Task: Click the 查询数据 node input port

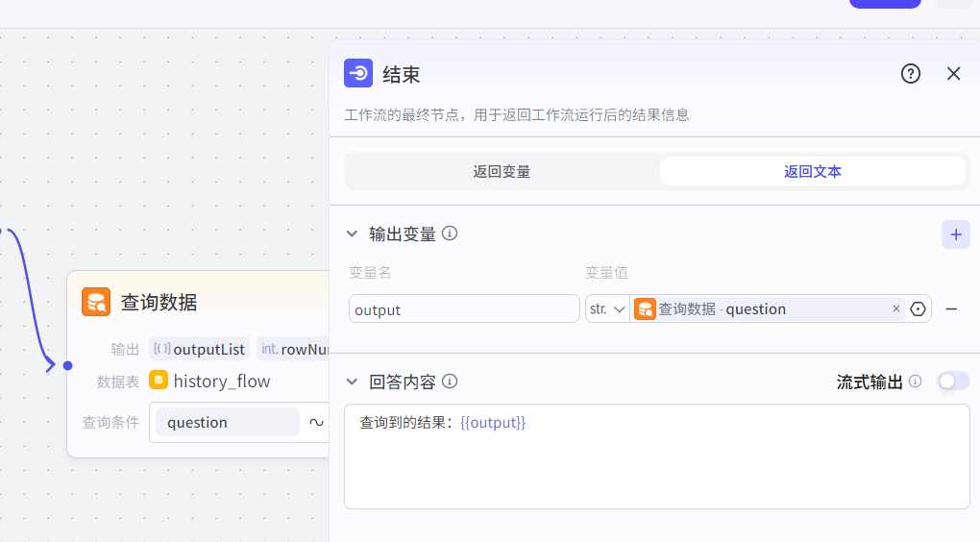Action: pos(67,366)
